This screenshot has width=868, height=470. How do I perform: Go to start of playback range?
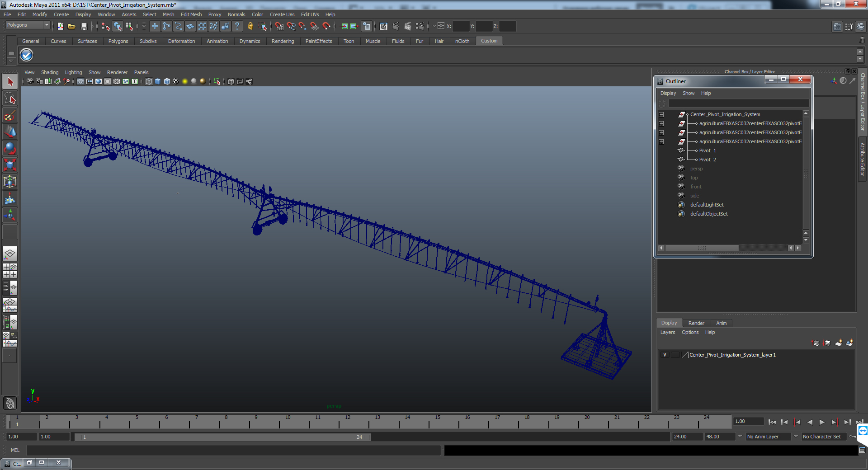coord(772,422)
